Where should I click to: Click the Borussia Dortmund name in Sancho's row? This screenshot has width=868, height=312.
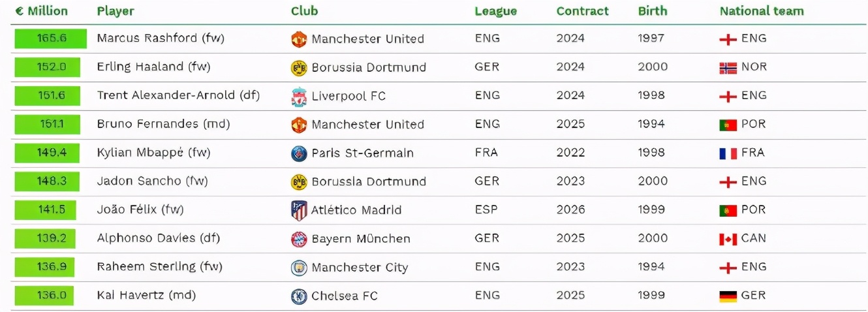[x=368, y=181]
